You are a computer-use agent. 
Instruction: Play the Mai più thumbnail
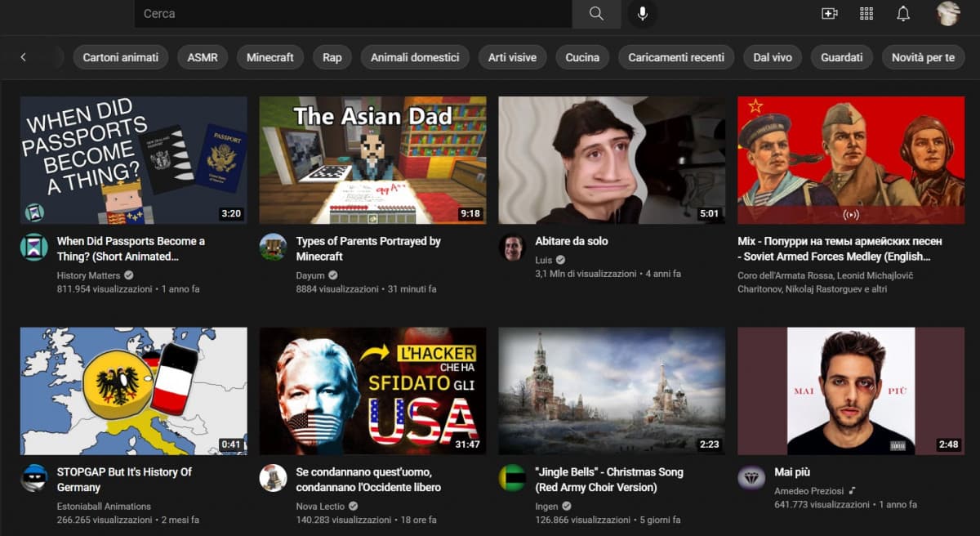coord(852,391)
